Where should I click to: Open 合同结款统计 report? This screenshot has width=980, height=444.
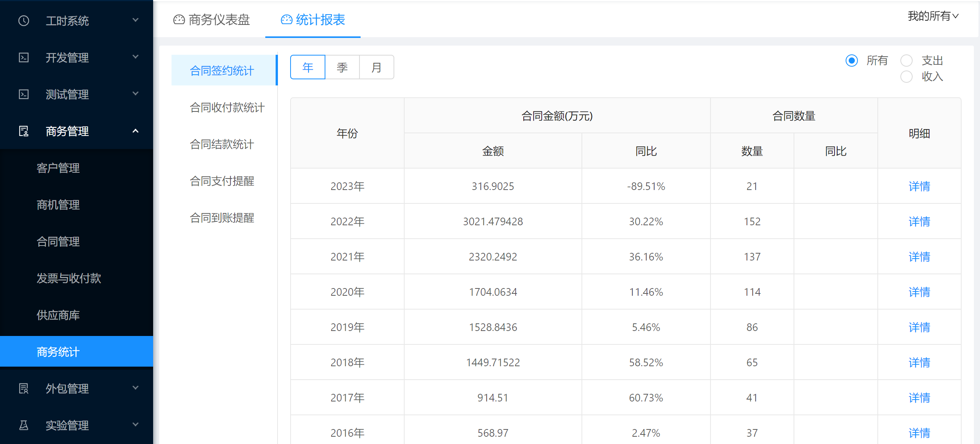(x=224, y=144)
